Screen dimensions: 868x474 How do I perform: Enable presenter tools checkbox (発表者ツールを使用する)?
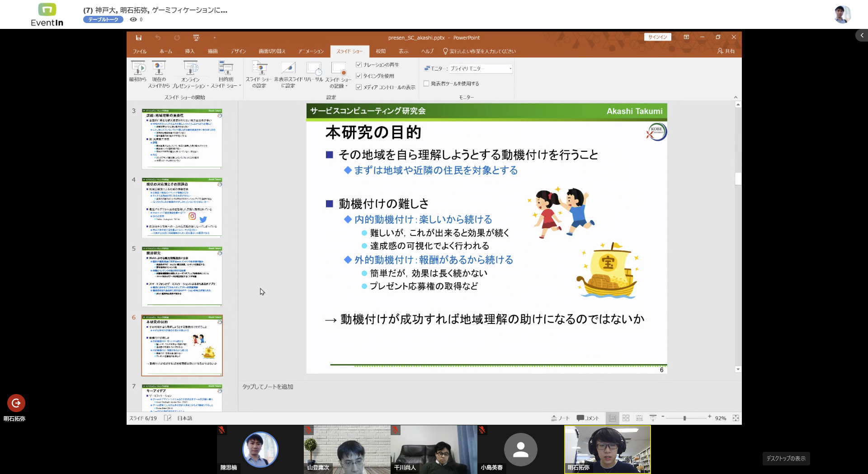click(426, 84)
